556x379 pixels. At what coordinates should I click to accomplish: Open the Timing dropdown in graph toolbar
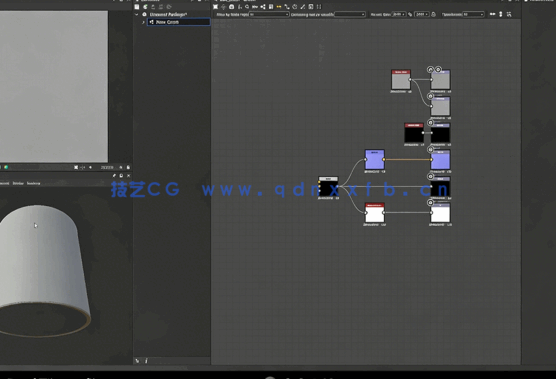[x=473, y=15]
